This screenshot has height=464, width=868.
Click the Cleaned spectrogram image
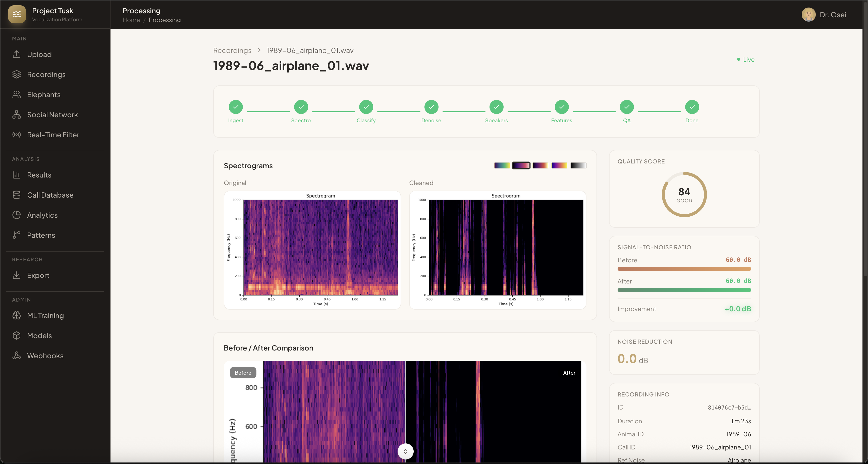497,250
